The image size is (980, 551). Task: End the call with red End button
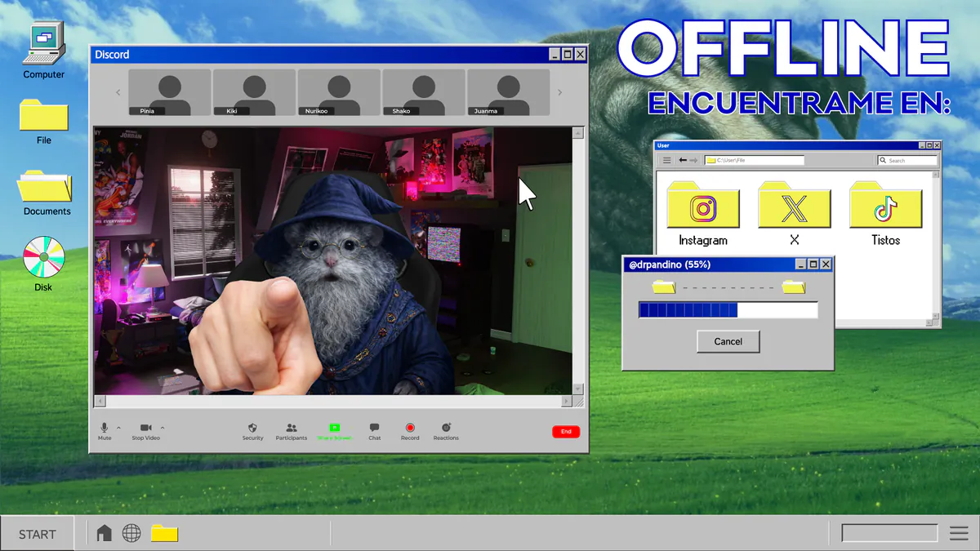point(566,431)
